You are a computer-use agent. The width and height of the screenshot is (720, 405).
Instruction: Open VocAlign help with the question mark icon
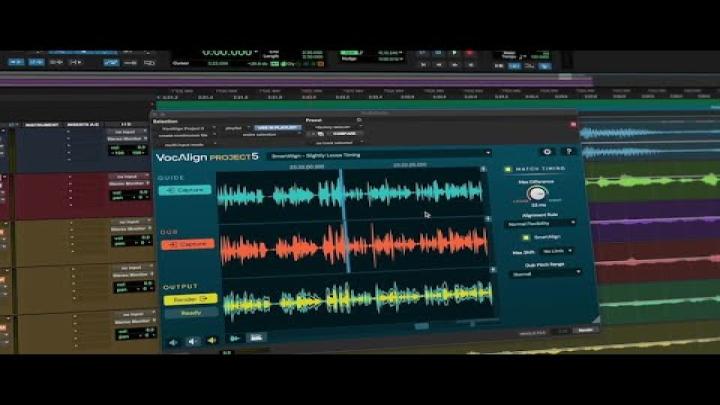point(569,151)
